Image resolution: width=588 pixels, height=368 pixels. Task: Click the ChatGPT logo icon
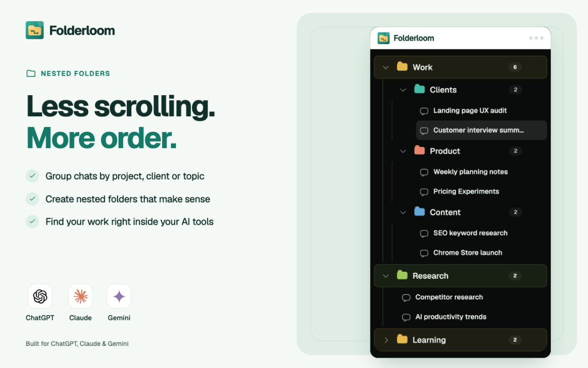[40, 296]
